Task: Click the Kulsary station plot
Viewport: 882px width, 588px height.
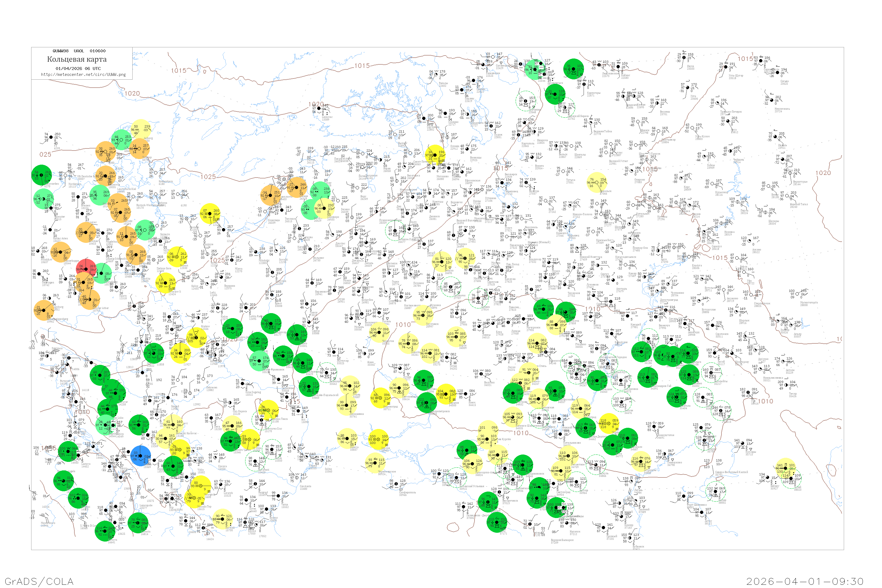Action: click(743, 443)
